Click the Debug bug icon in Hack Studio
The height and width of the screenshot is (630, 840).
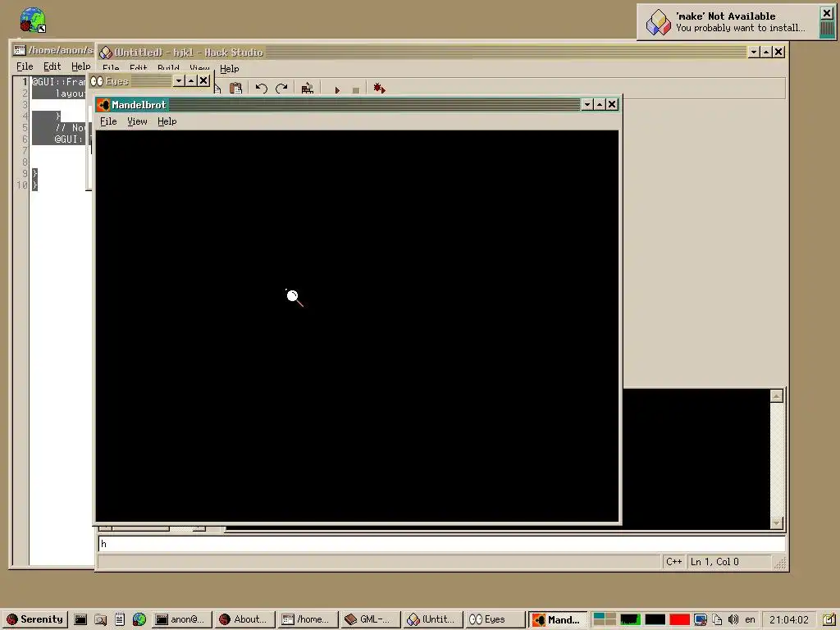tap(379, 89)
